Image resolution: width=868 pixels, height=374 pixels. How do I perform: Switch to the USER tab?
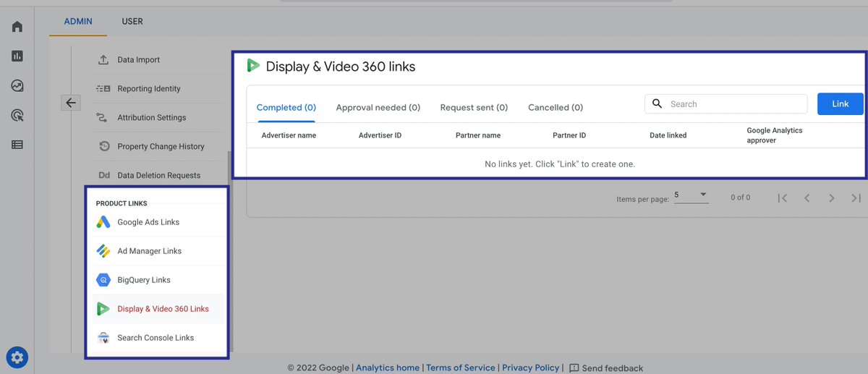pos(132,21)
